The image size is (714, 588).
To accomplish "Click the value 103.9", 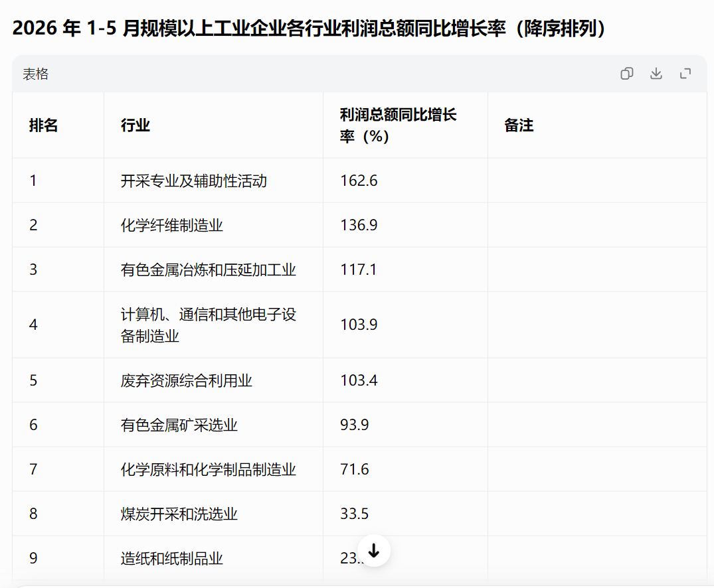I will point(359,325).
